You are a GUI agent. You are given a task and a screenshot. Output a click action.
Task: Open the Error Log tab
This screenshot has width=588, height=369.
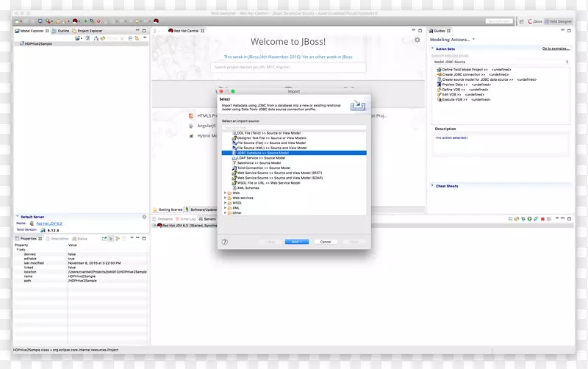[186, 219]
